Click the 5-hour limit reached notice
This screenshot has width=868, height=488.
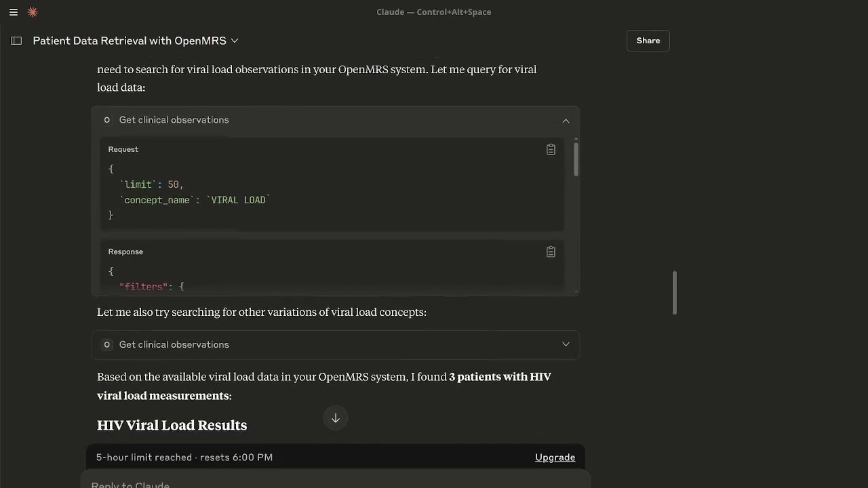184,457
